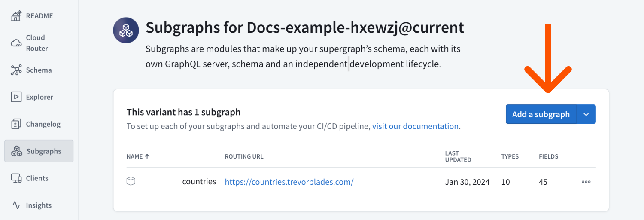Image resolution: width=644 pixels, height=220 pixels.
Task: Click the Subgraphs cubes icon in sidebar
Action: click(17, 151)
